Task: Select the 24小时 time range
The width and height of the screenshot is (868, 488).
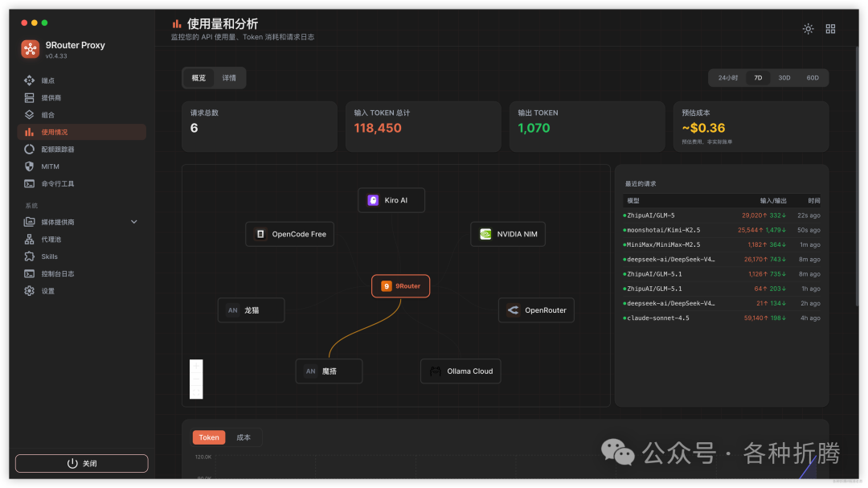Action: pyautogui.click(x=728, y=77)
